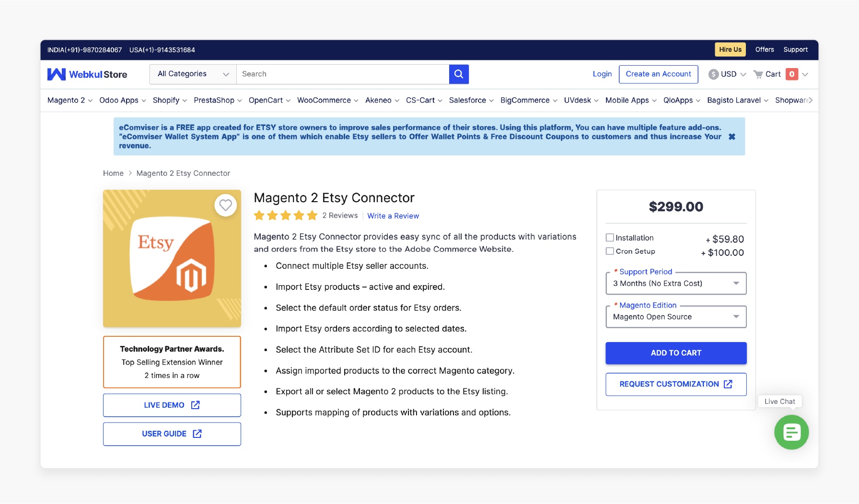Screen dimensions: 859x504
Task: Click Create an Account button
Action: (x=658, y=74)
